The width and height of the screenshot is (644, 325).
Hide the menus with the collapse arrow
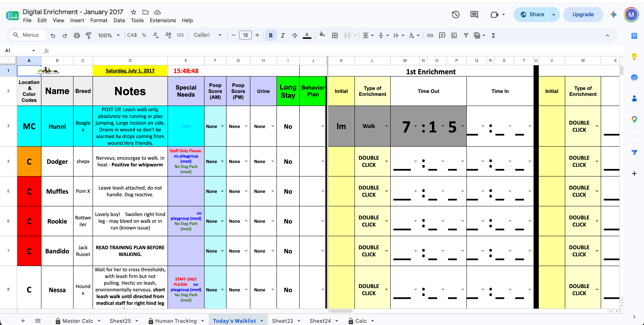[x=607, y=35]
